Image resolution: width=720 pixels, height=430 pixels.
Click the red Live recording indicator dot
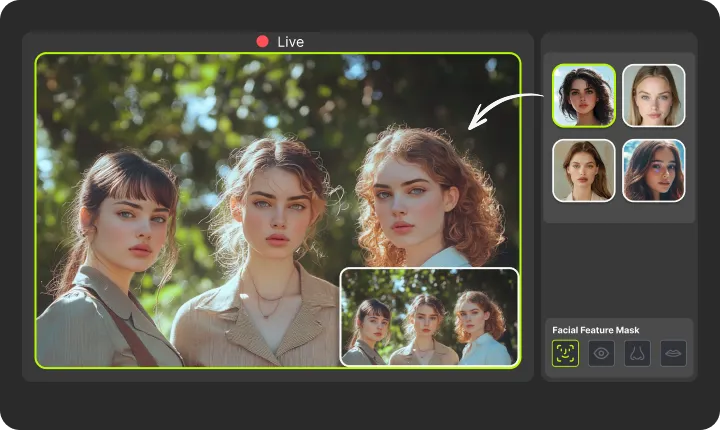262,42
